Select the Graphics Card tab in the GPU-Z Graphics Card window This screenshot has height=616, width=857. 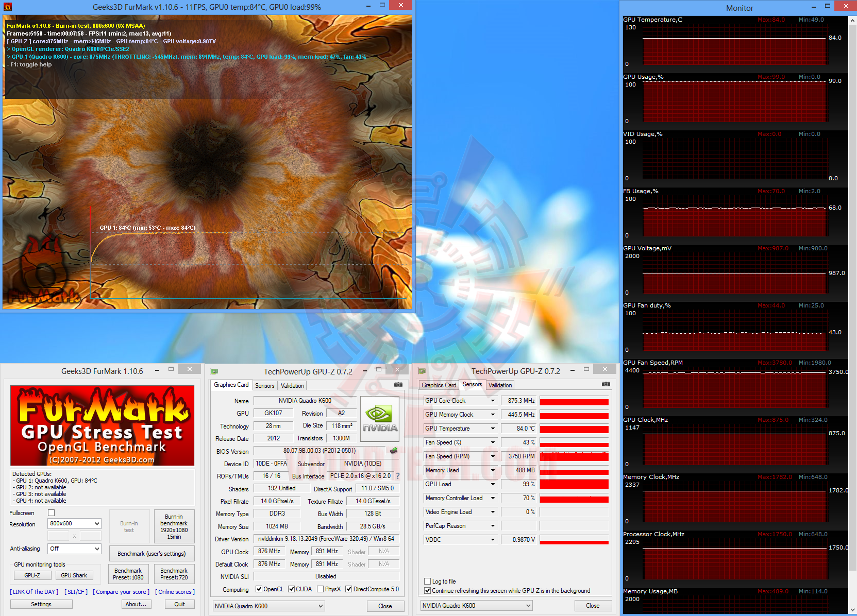click(231, 385)
